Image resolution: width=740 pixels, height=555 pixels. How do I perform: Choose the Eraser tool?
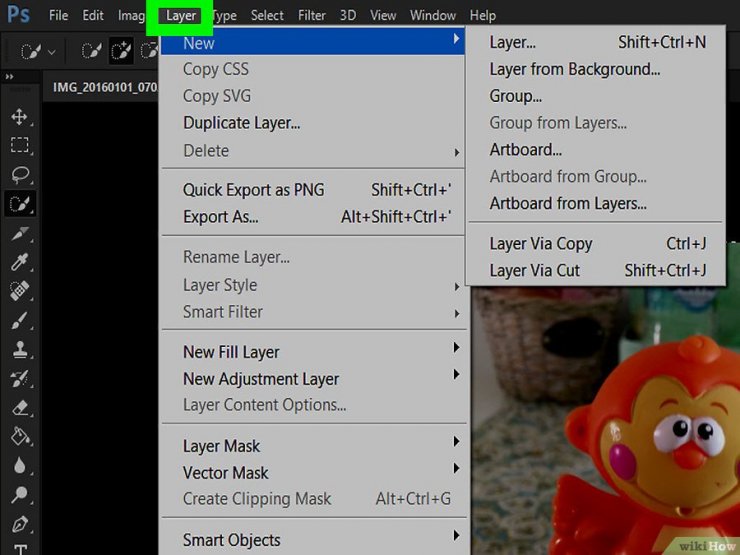pyautogui.click(x=20, y=407)
